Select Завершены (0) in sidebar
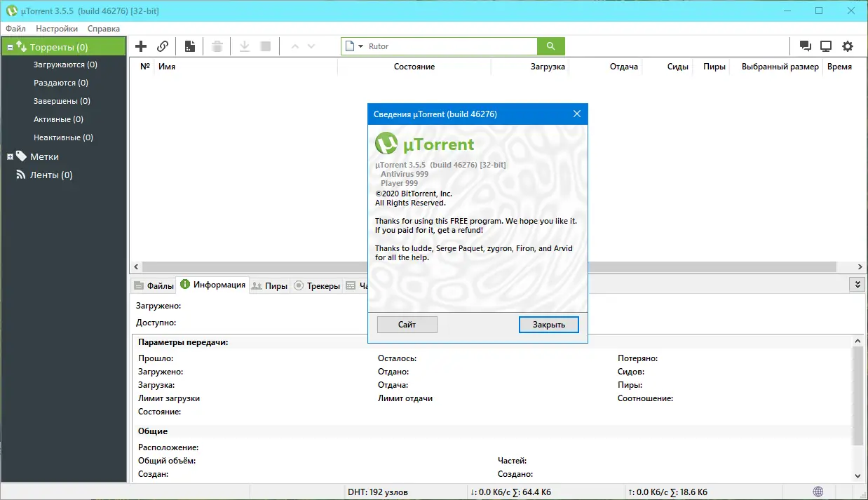 62,101
